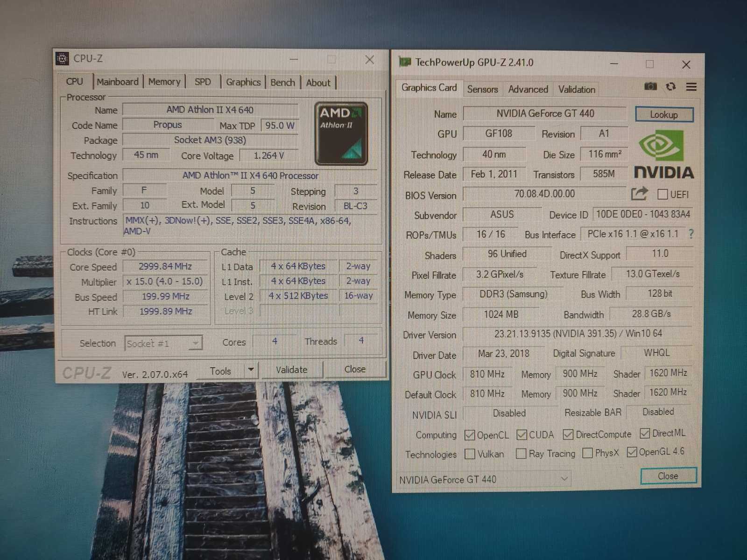Screen dimensions: 747x560
Task: Click the Close button in CPU-Z
Action: (355, 369)
